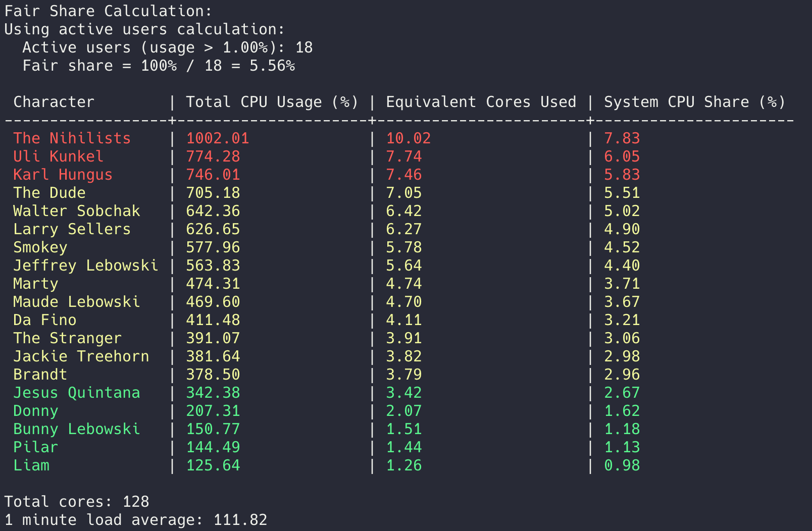Click the name 'Liam'
The height and width of the screenshot is (531, 812).
pyautogui.click(x=31, y=465)
